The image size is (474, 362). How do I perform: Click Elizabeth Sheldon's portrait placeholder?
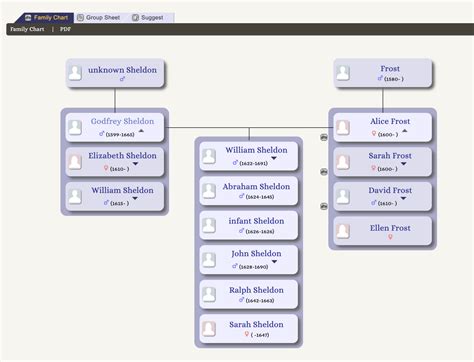[75, 162]
